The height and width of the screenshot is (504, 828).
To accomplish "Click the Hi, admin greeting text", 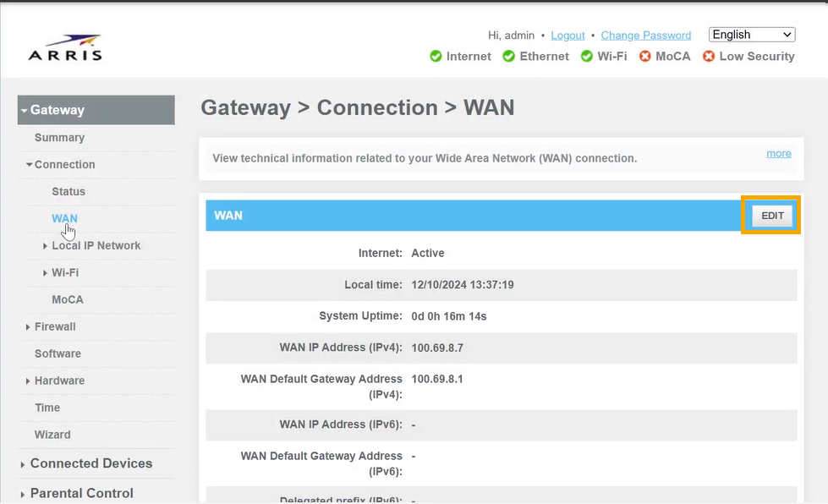I will point(511,36).
